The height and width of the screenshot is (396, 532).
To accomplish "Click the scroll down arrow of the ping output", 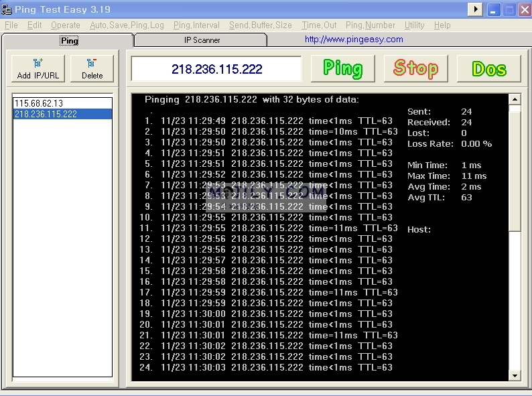I will [x=515, y=375].
